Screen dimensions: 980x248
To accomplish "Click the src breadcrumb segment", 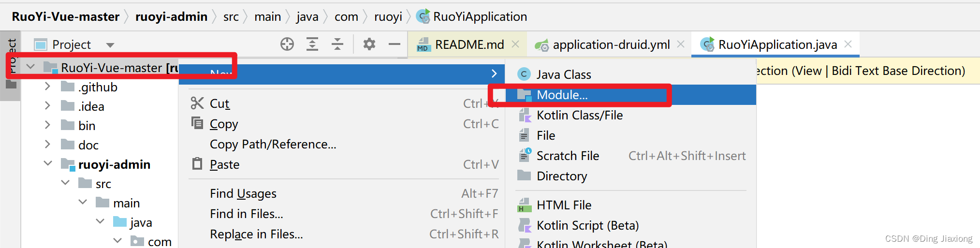I will click(x=231, y=16).
